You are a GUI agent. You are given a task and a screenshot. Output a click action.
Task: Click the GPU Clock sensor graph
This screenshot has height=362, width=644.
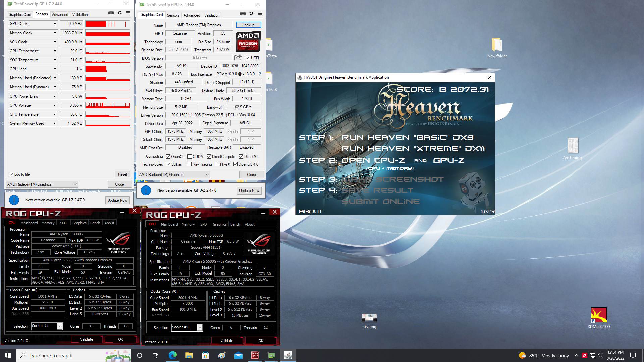click(x=108, y=24)
